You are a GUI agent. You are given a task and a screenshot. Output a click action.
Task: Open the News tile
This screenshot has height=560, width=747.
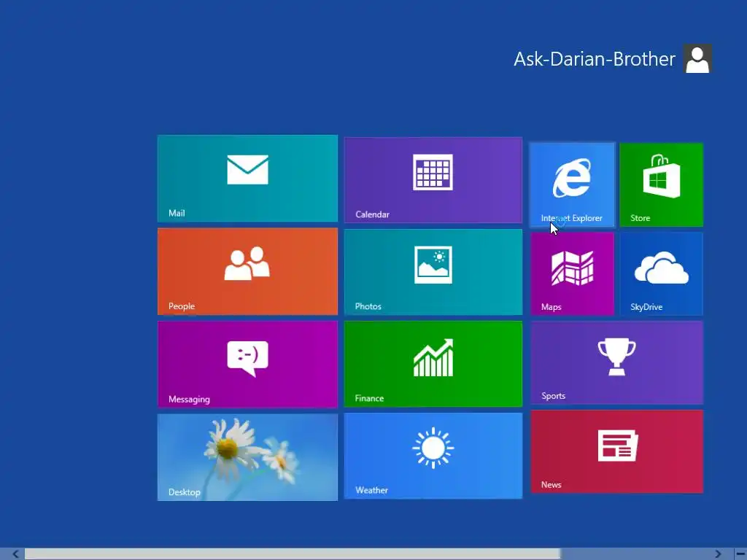(617, 452)
